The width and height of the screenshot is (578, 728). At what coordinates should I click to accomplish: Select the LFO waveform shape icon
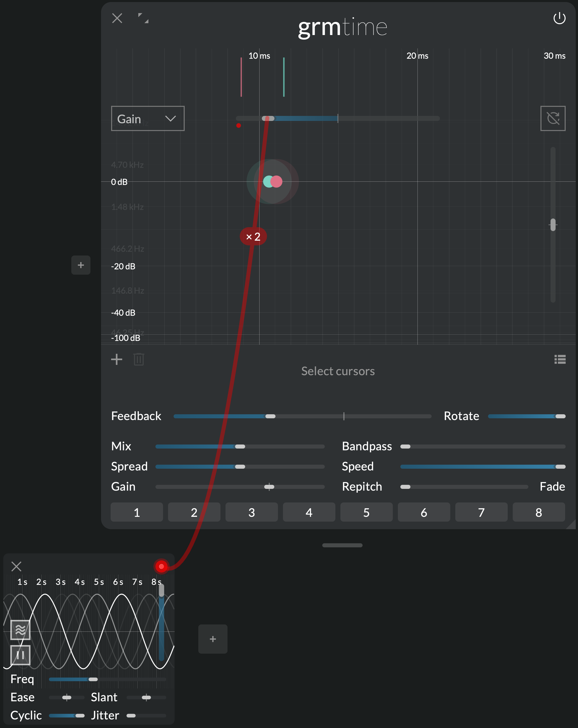coord(20,630)
